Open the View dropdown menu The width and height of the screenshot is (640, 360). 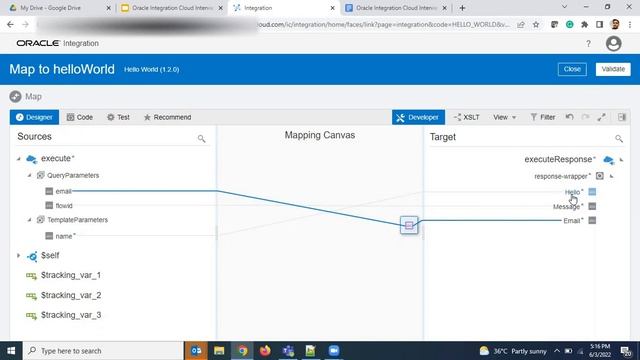pos(504,117)
